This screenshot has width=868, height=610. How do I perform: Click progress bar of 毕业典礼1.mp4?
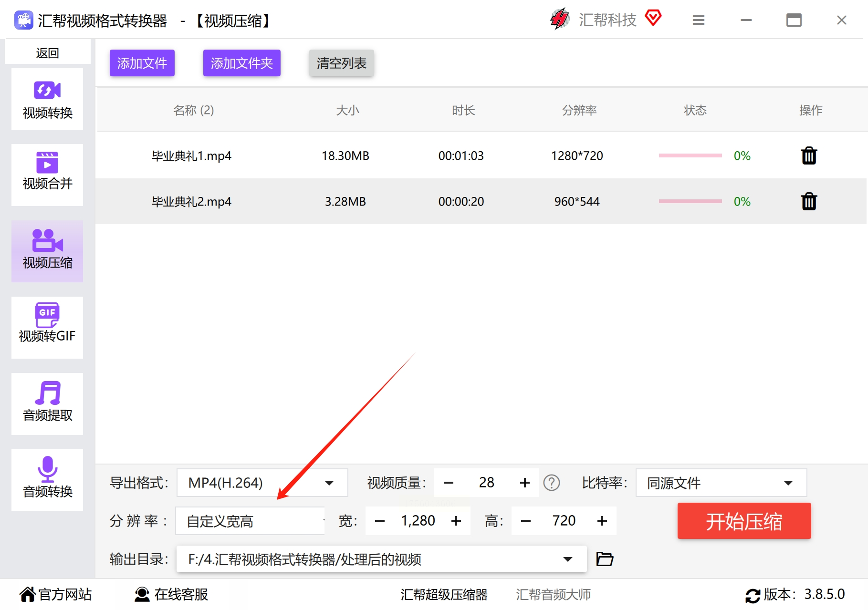pos(690,155)
